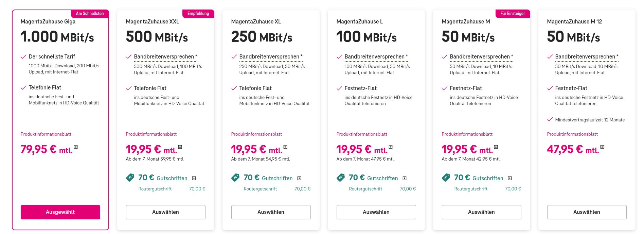
Task: Expand Gutschriften details in MagentaZuhause L card
Action: coord(404,178)
